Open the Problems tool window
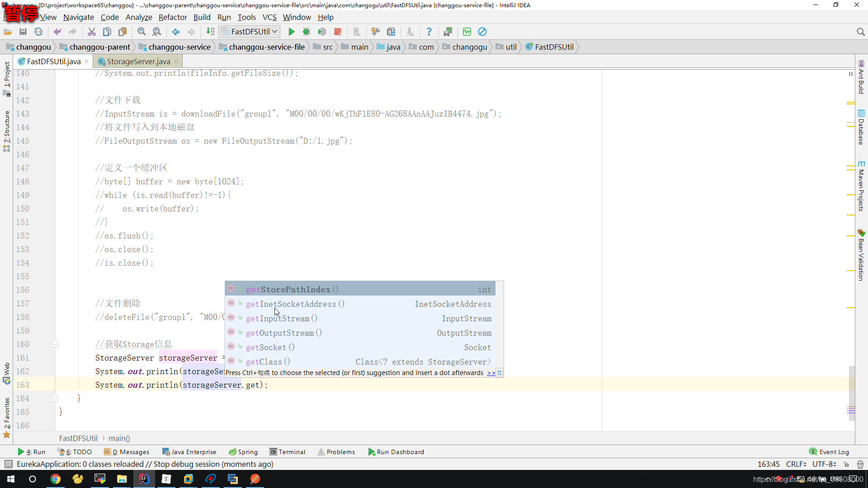 (x=336, y=452)
